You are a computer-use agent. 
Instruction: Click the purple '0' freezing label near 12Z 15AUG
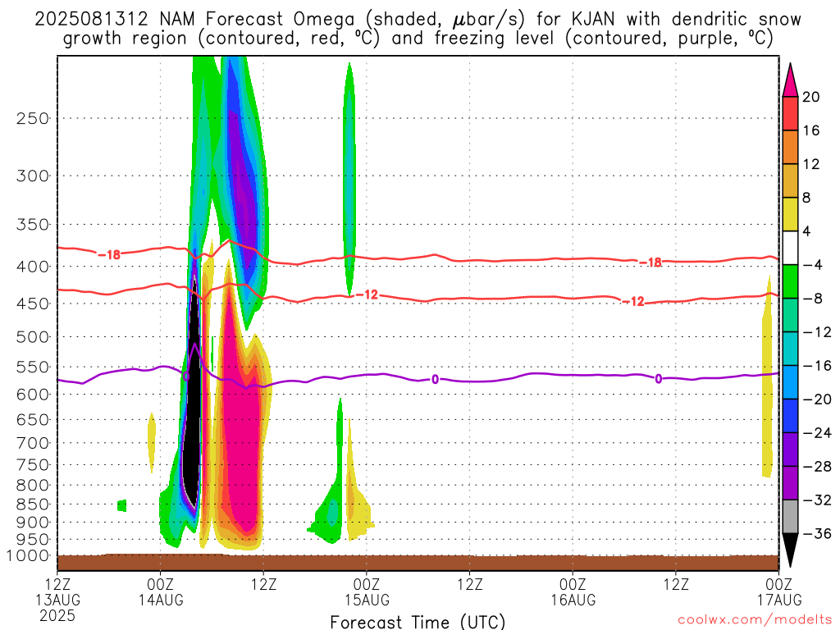point(435,380)
